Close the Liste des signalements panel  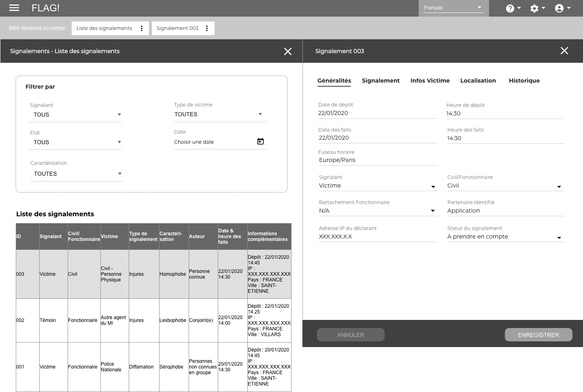[287, 51]
